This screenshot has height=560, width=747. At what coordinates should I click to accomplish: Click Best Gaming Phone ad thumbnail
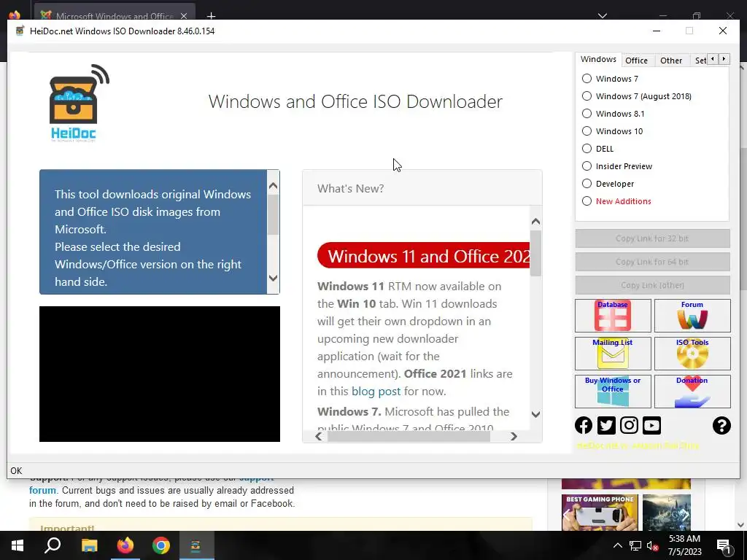[x=600, y=513]
